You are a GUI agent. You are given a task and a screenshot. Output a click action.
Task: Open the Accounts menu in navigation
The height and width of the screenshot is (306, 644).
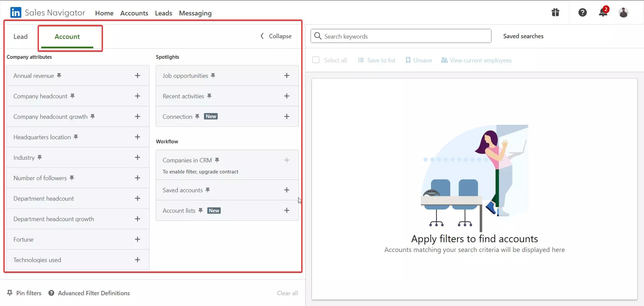(x=134, y=13)
